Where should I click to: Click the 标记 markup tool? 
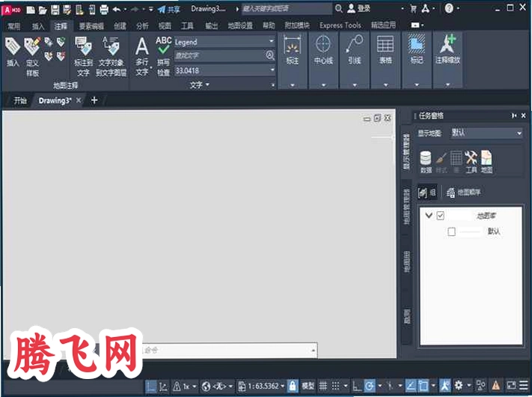pyautogui.click(x=417, y=51)
